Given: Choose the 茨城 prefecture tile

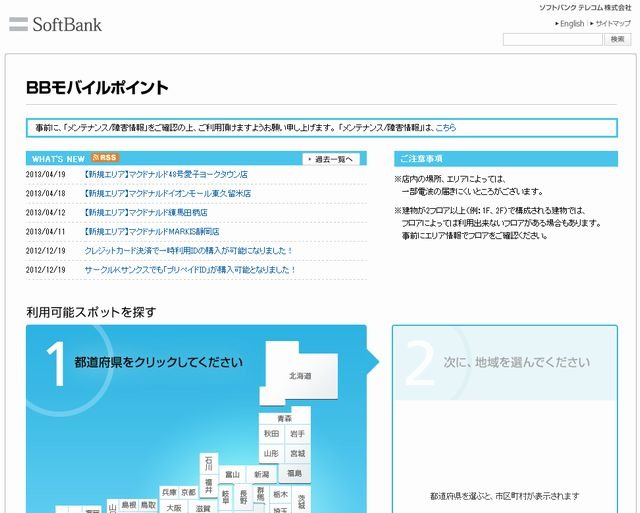Looking at the screenshot, I should click(301, 501).
